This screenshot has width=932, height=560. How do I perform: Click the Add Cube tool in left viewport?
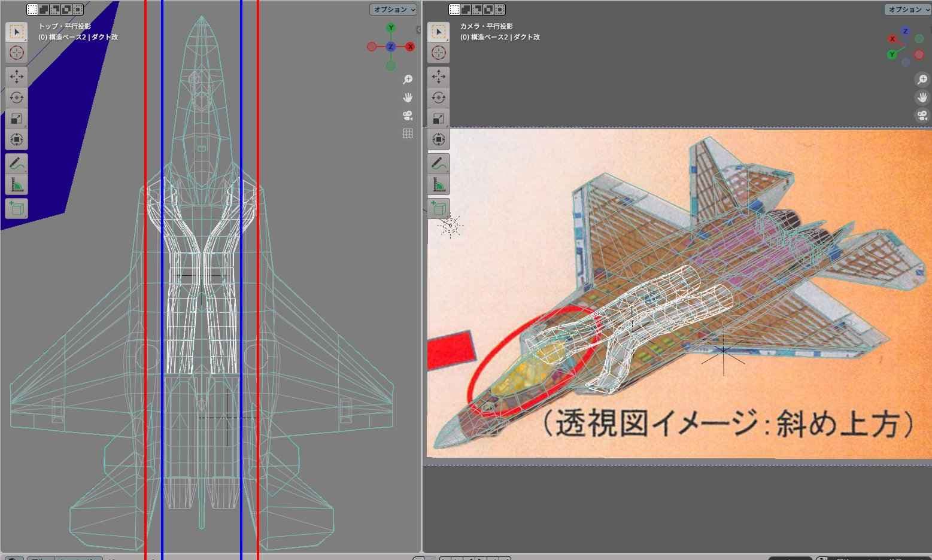click(x=17, y=208)
